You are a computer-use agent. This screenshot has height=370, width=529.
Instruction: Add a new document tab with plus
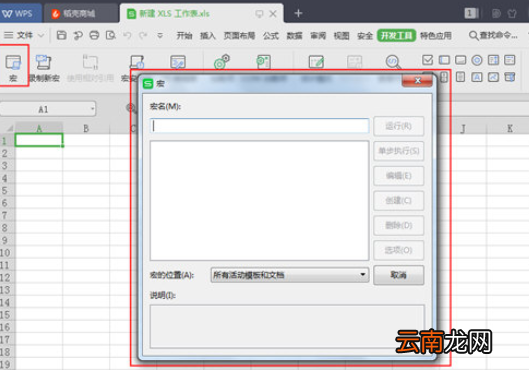point(298,13)
